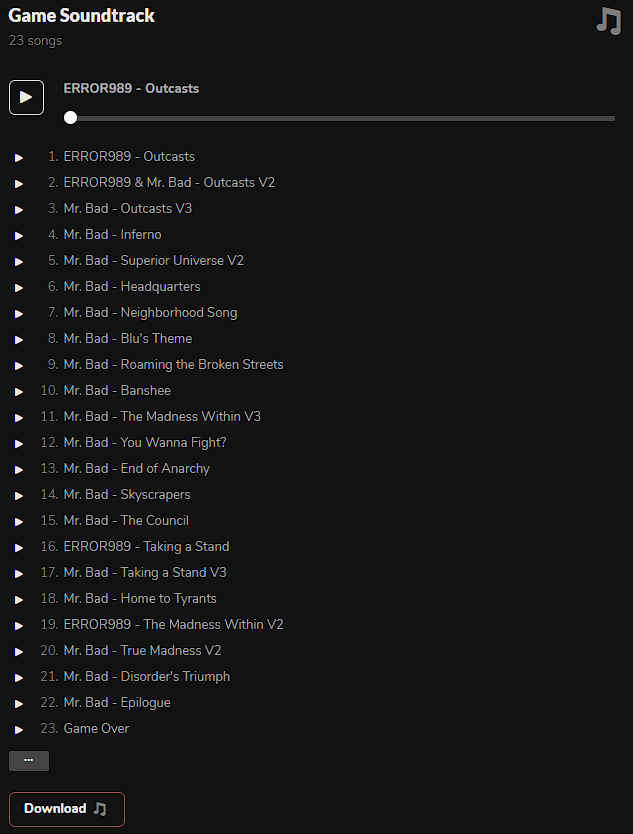Click the seek slider handle
Screen dimensions: 633x834
(x=70, y=118)
